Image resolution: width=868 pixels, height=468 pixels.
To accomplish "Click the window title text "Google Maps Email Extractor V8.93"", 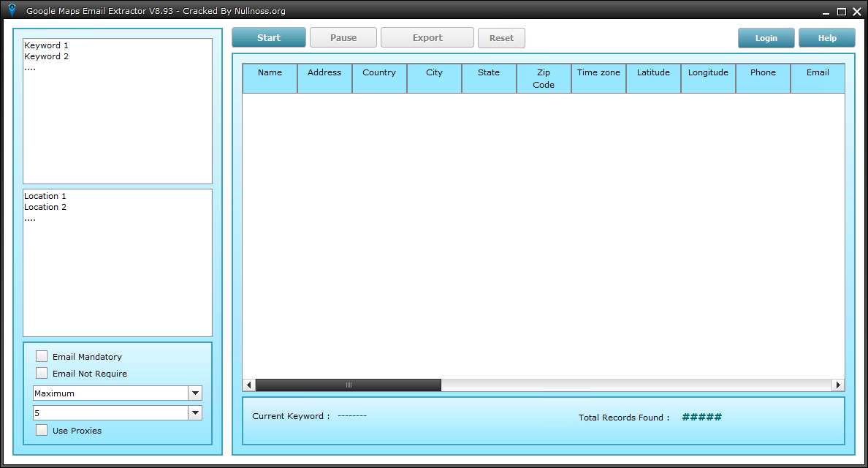I will [x=99, y=11].
